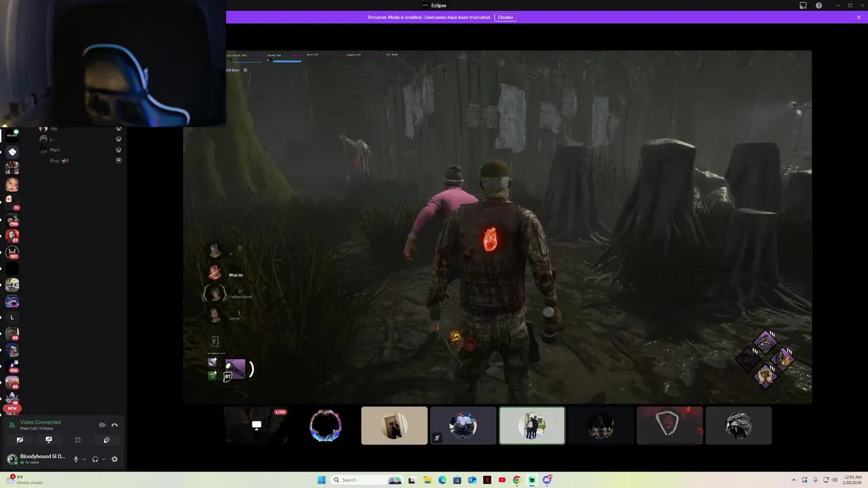Open the server with 11 notifications

coord(12,201)
